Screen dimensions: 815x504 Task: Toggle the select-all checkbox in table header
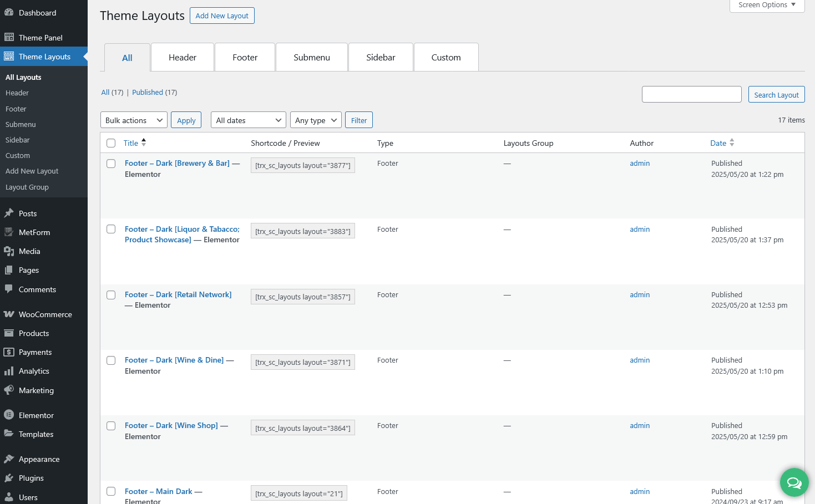pos(111,143)
